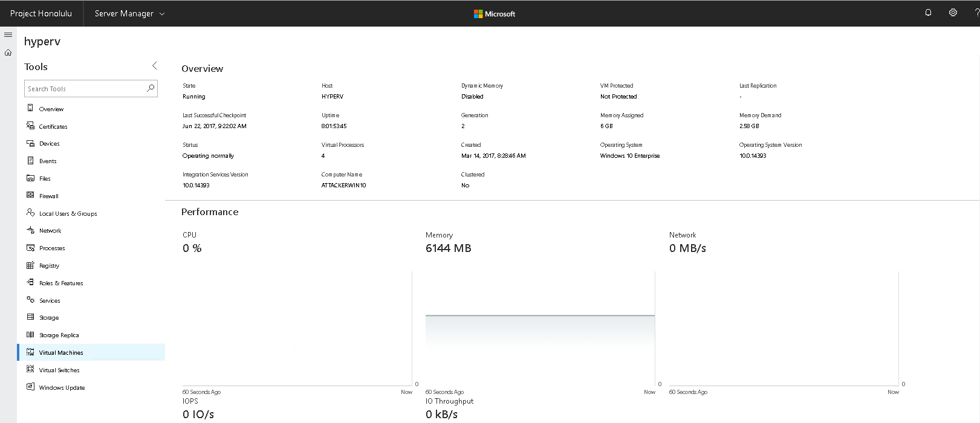The image size is (980, 423).
Task: Open the Storage Replica icon
Action: tap(30, 335)
